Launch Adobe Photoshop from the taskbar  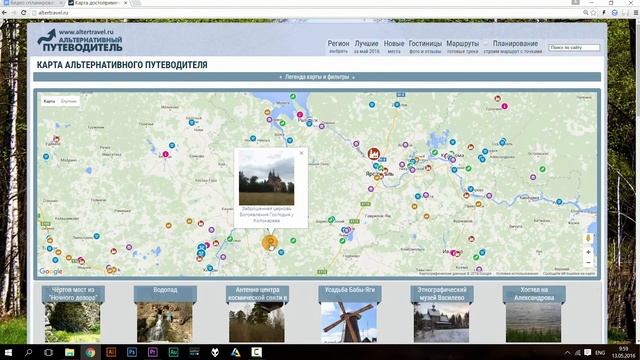(x=132, y=352)
